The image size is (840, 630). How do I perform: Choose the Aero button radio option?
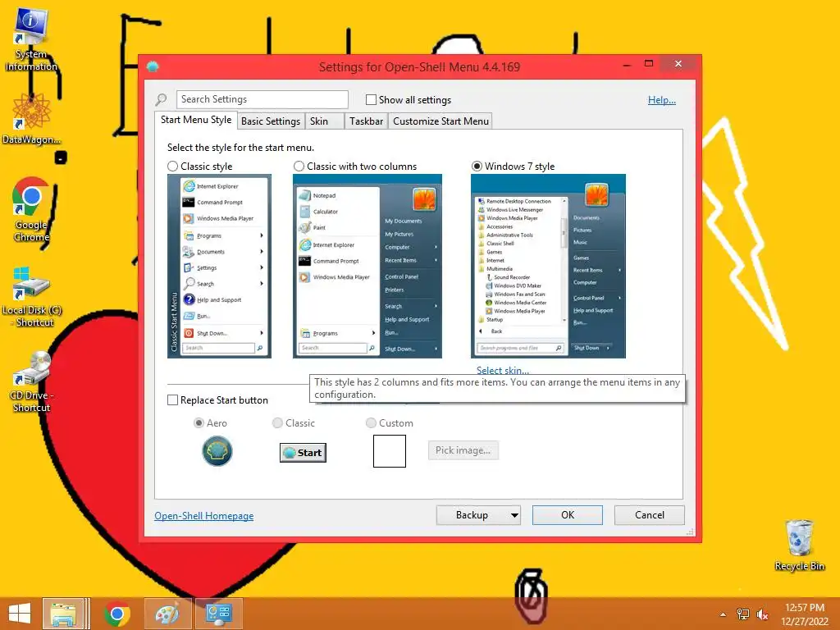[199, 423]
